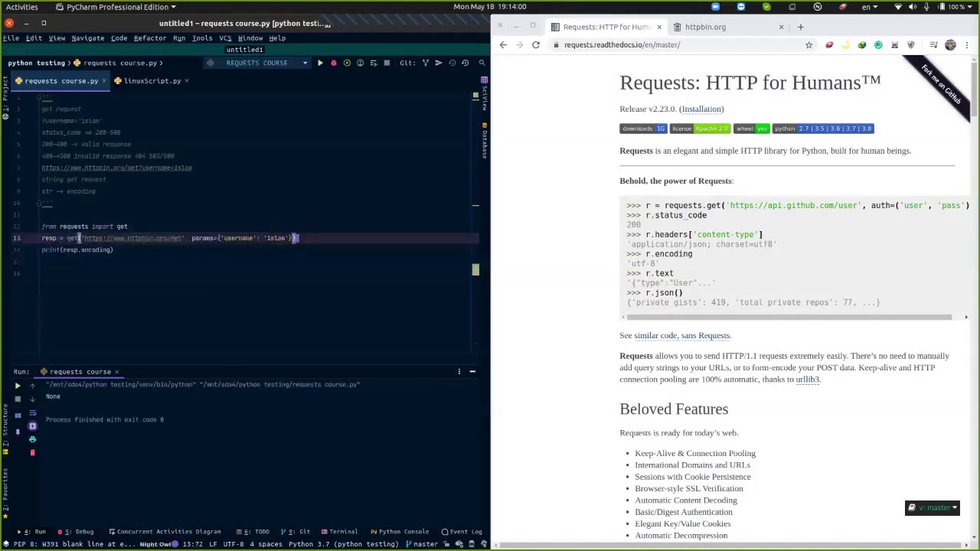The height and width of the screenshot is (551, 980).
Task: Open a new browser tab
Action: [800, 27]
